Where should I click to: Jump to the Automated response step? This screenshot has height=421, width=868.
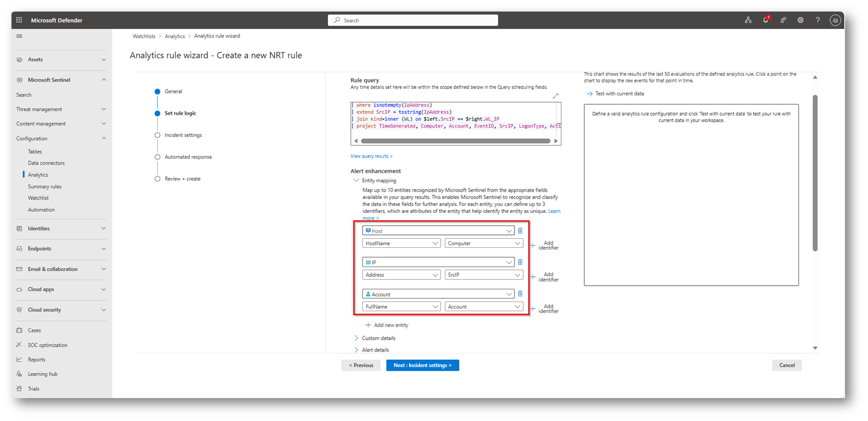[x=188, y=157]
